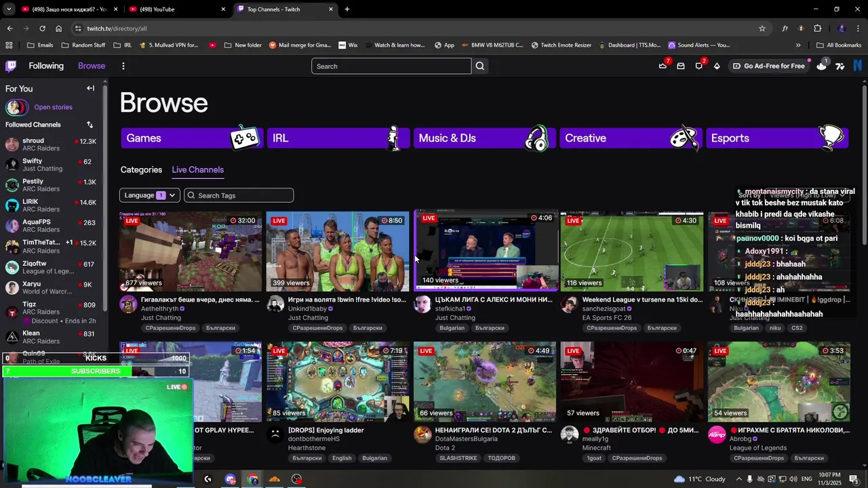Click the Search Tags field

(239, 195)
